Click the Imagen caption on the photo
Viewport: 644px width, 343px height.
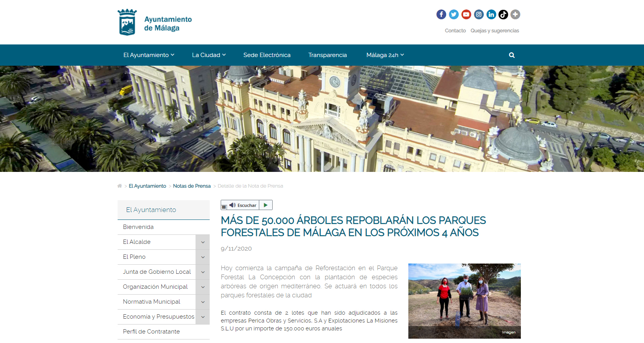[x=509, y=332]
